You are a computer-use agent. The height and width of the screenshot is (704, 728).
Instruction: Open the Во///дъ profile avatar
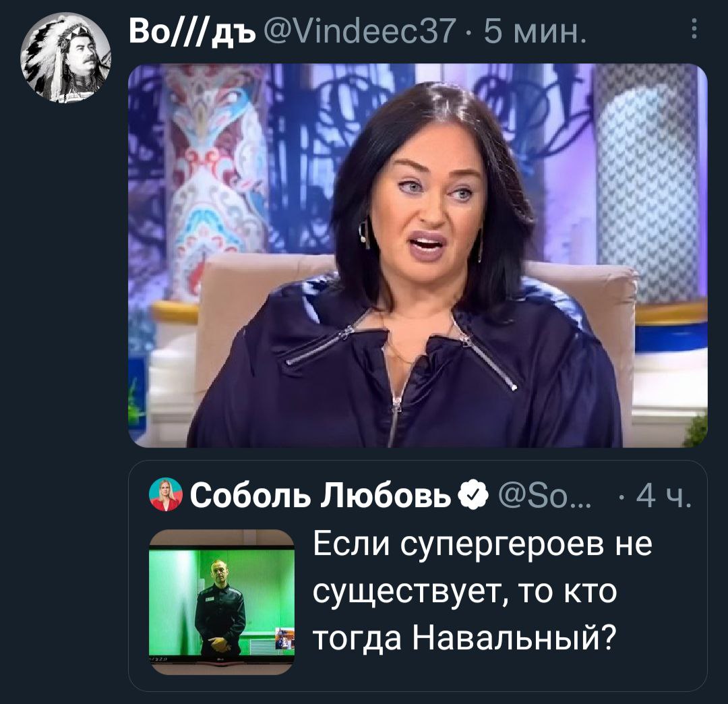(x=65, y=58)
